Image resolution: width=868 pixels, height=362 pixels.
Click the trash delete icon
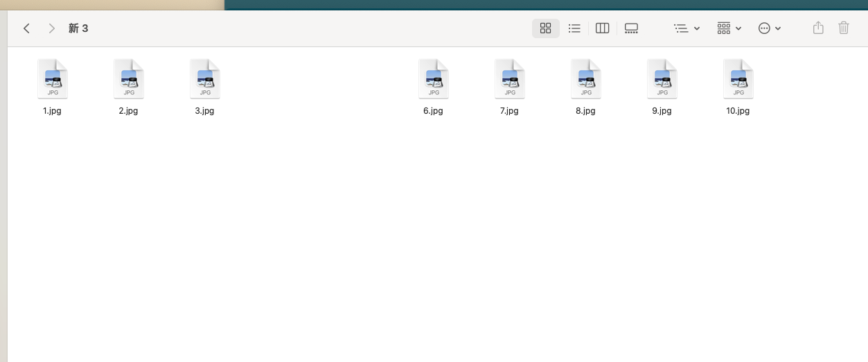click(844, 28)
